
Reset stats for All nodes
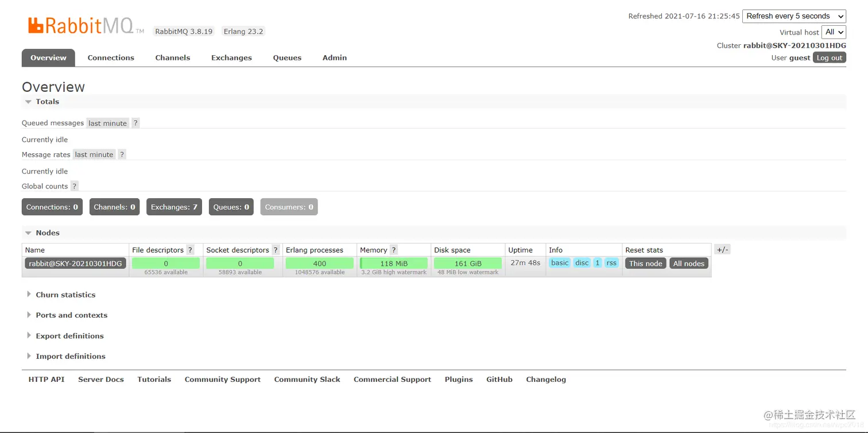click(689, 263)
